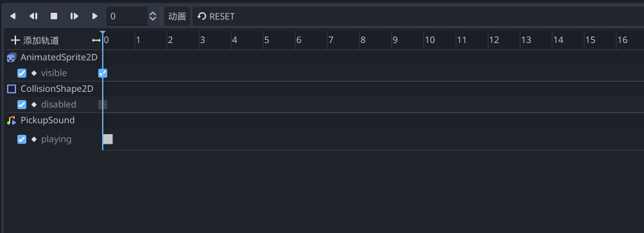
Task: Click the track name column resize handle
Action: [x=96, y=40]
